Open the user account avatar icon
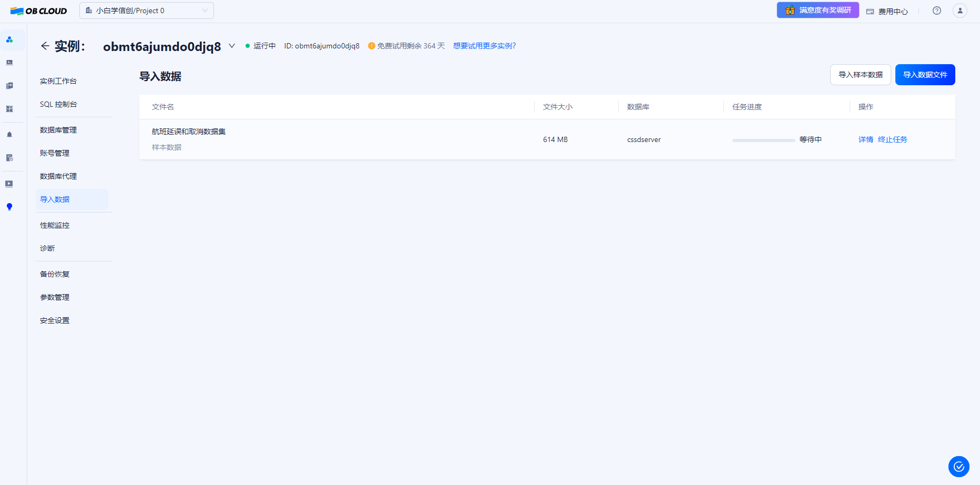 (960, 11)
